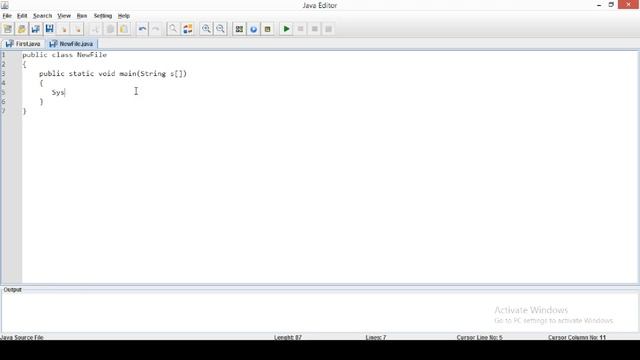The height and width of the screenshot is (360, 640).
Task: Click the 'Sys' text on line 5
Action: [x=58, y=92]
